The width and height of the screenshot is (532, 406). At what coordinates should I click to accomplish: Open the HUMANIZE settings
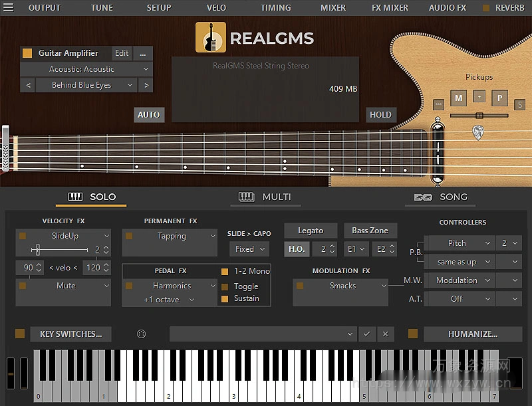click(474, 334)
